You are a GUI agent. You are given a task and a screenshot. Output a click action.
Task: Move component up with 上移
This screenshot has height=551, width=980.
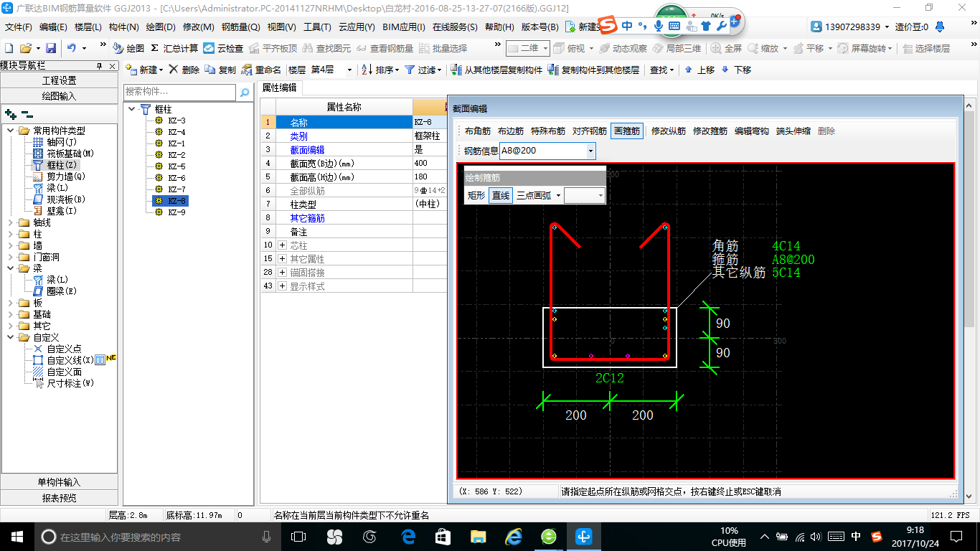pos(699,70)
